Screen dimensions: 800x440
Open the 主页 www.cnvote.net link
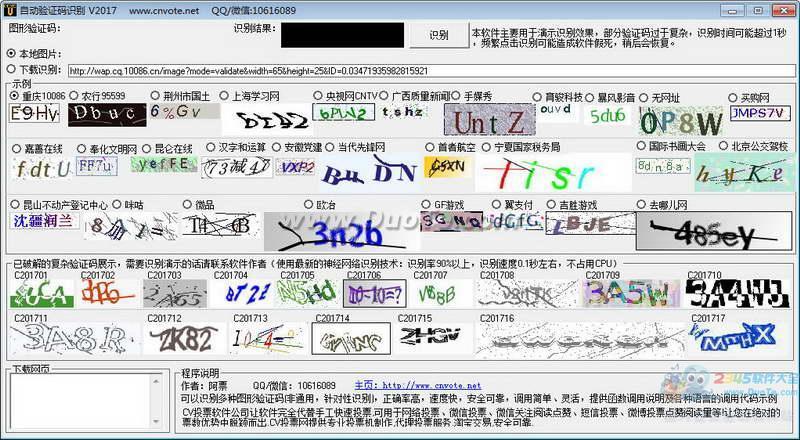[x=418, y=386]
